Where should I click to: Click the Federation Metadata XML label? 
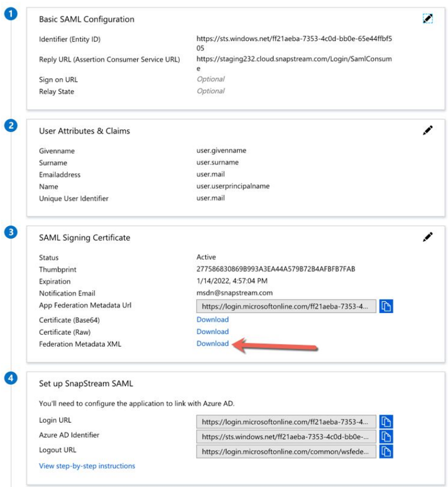[x=80, y=344]
